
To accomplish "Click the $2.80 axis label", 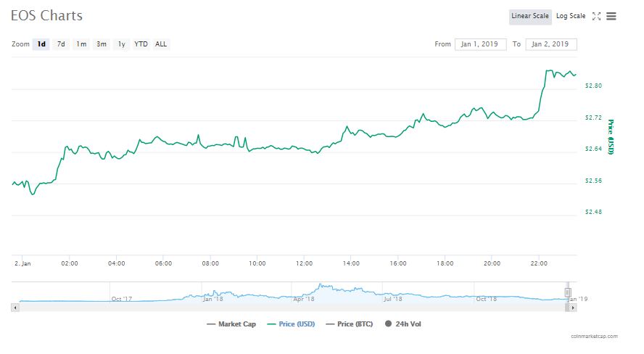I will (593, 86).
